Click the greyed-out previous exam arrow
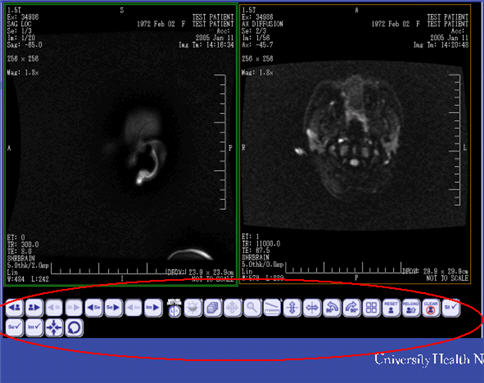The height and width of the screenshot is (383, 484). pyautogui.click(x=54, y=308)
